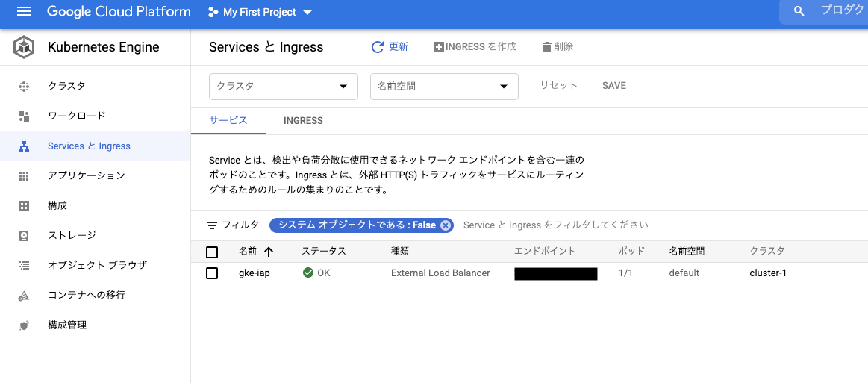Open the クラスタ filter dropdown
Viewport: 868px width, 383px height.
[x=284, y=87]
